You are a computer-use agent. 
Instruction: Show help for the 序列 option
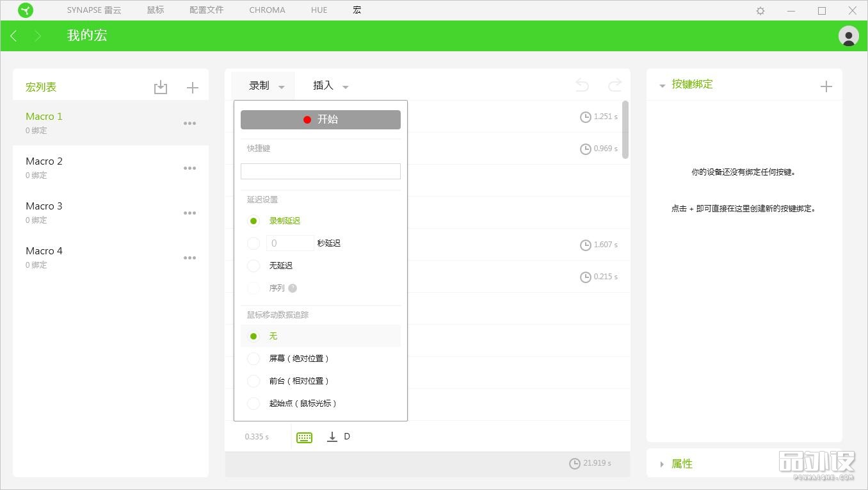tap(293, 288)
